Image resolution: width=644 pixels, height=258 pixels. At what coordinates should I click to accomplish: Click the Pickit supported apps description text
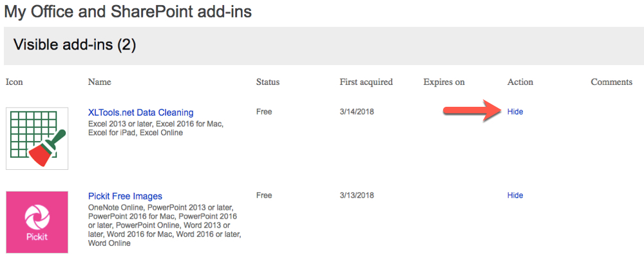click(x=164, y=226)
